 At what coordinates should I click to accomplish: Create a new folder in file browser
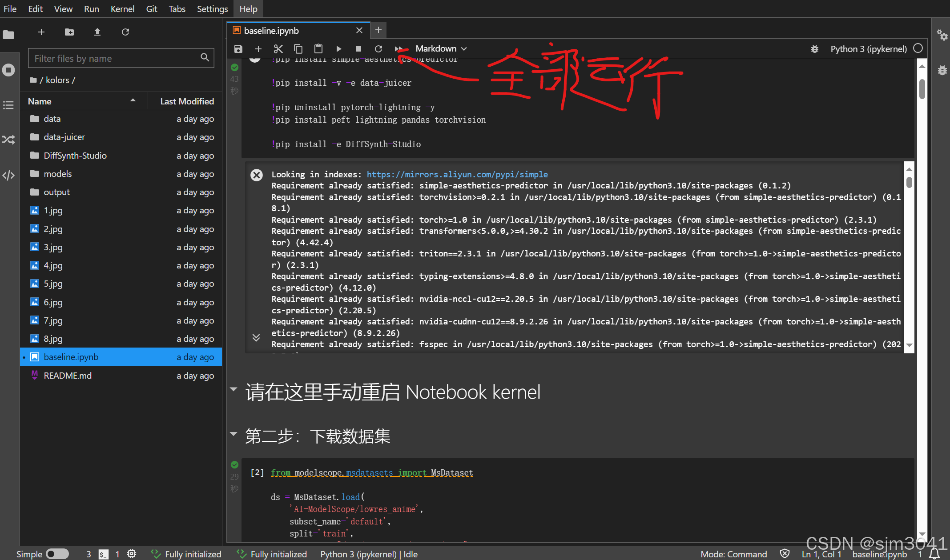69,32
